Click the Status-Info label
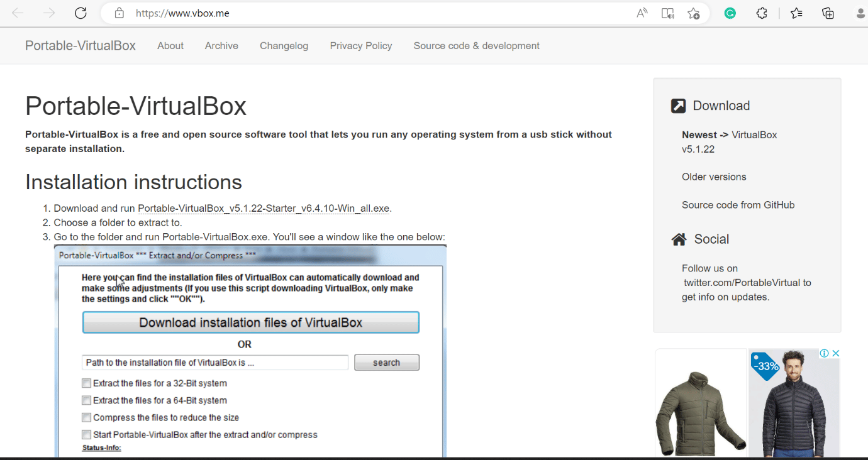Screen dimensions: 868x460 point(101,448)
